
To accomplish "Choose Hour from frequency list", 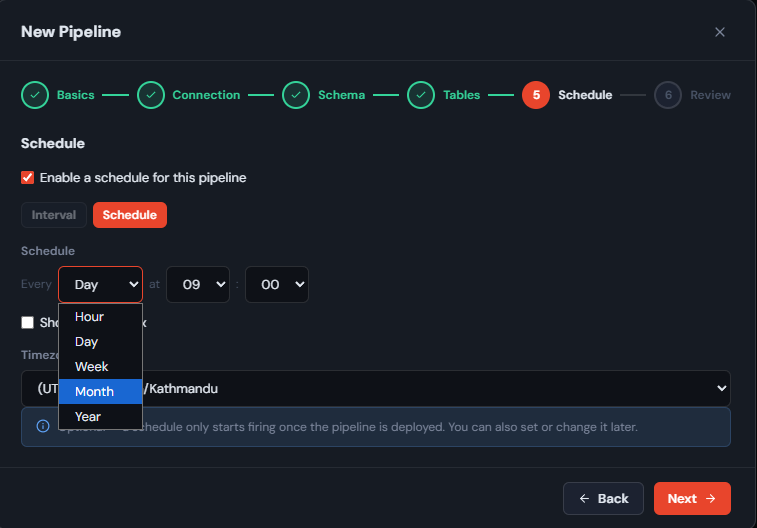I will tap(100, 317).
